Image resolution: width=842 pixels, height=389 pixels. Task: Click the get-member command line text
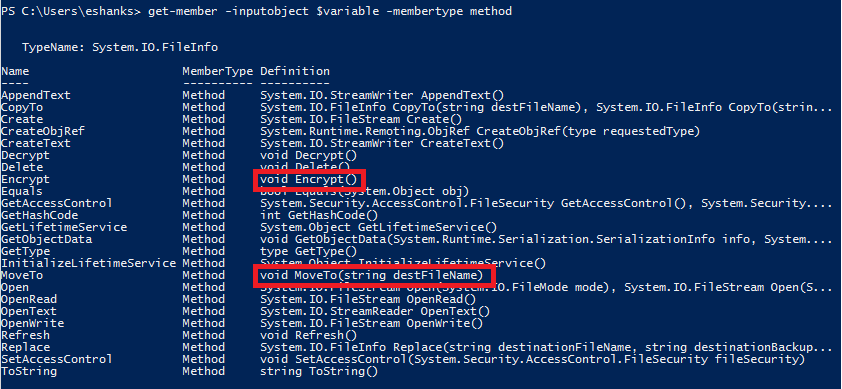pyautogui.click(x=330, y=11)
